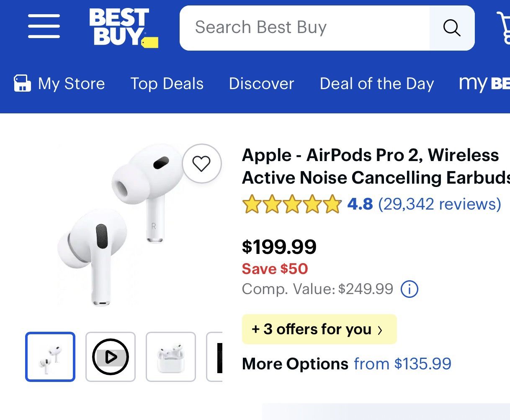The image size is (510, 420).
Task: Open the 29,342 reviews link
Action: tap(439, 204)
